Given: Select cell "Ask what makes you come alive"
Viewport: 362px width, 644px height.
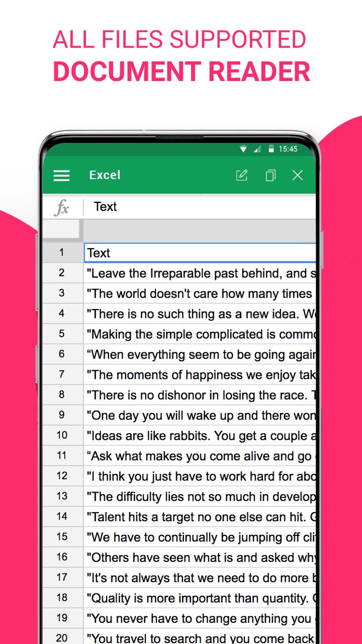Looking at the screenshot, I should pyautogui.click(x=200, y=456).
